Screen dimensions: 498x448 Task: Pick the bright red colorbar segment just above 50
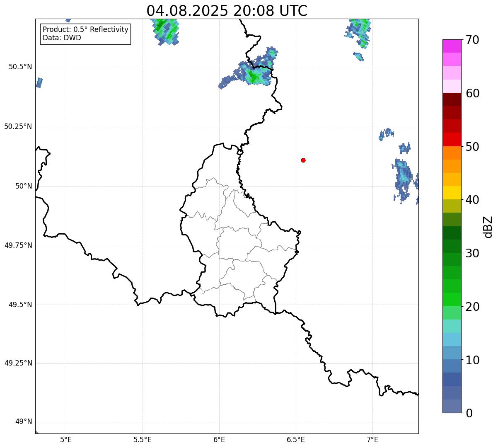[x=452, y=140]
